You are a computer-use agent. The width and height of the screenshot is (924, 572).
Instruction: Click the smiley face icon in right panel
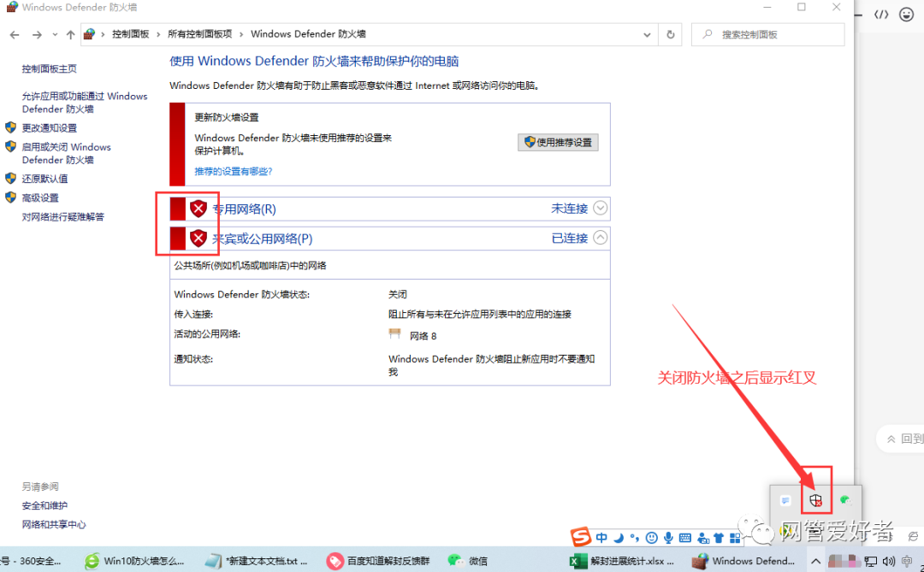tap(906, 15)
